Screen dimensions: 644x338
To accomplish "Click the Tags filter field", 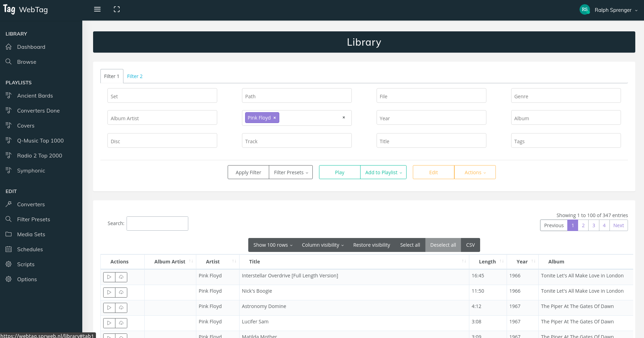I will pyautogui.click(x=566, y=140).
